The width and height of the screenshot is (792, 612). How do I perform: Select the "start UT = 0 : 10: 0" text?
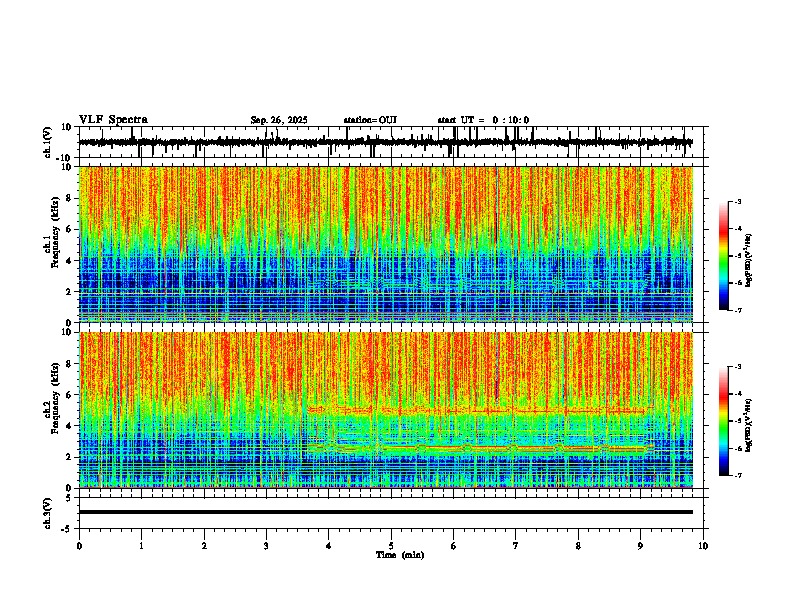[x=483, y=120]
